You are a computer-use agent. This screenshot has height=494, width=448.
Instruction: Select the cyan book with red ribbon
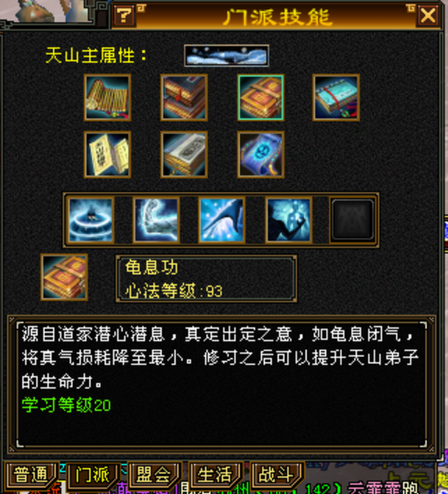tap(336, 98)
